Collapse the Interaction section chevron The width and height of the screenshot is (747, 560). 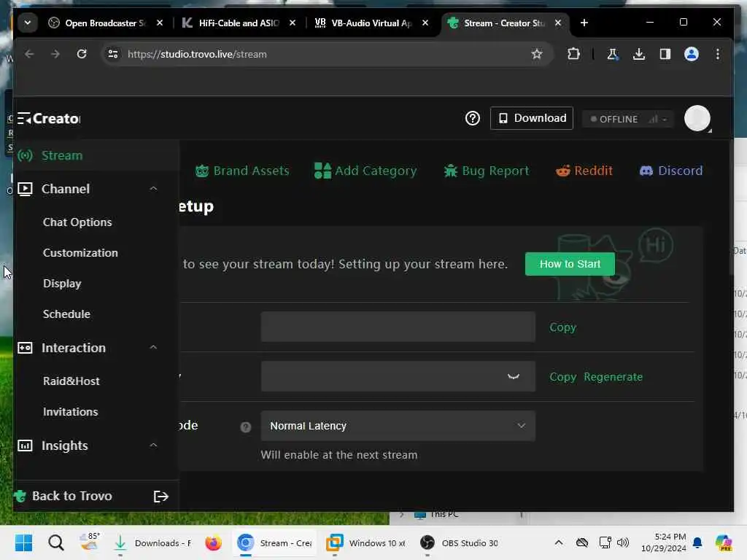point(153,347)
